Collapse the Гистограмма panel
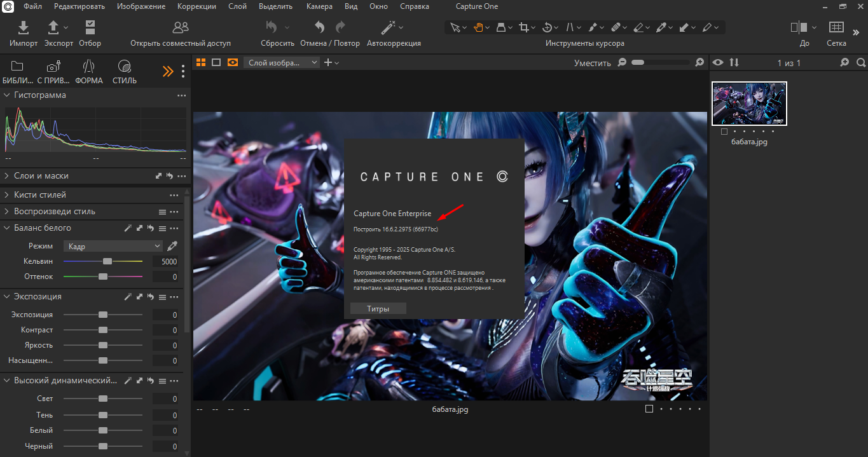The height and width of the screenshot is (457, 868). click(7, 95)
